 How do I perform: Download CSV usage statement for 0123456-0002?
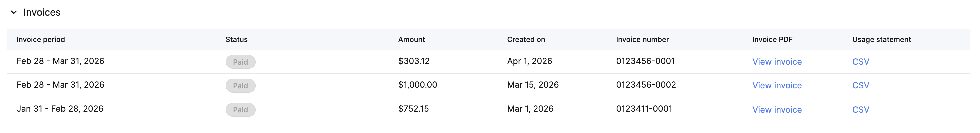(x=860, y=85)
